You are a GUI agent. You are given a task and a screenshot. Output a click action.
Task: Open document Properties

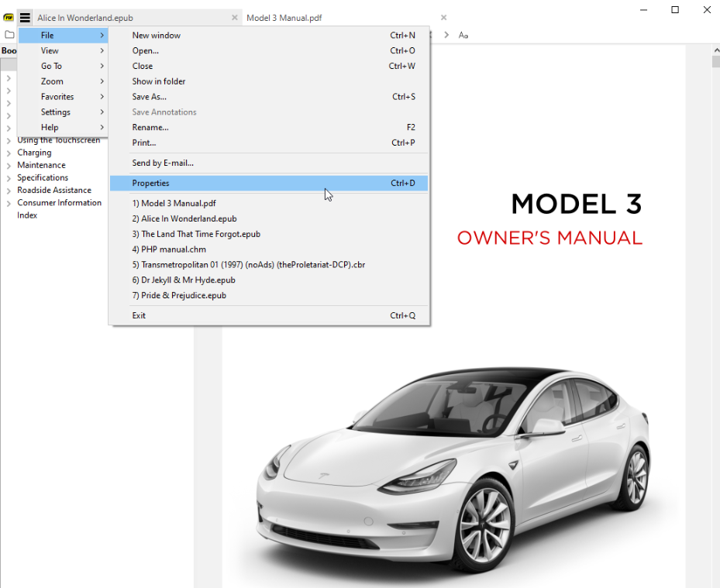tap(269, 183)
